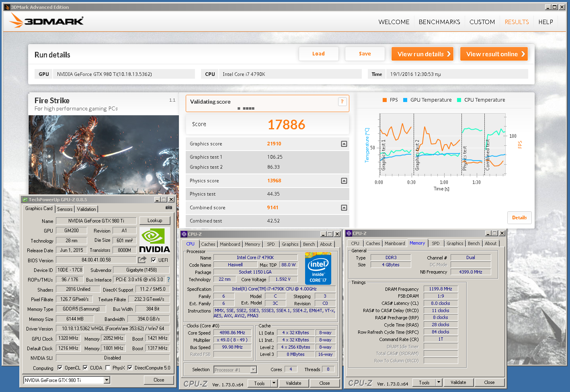The height and width of the screenshot is (392, 570).
Task: Click the CPU-Z CPU window title icon
Action: [184, 234]
